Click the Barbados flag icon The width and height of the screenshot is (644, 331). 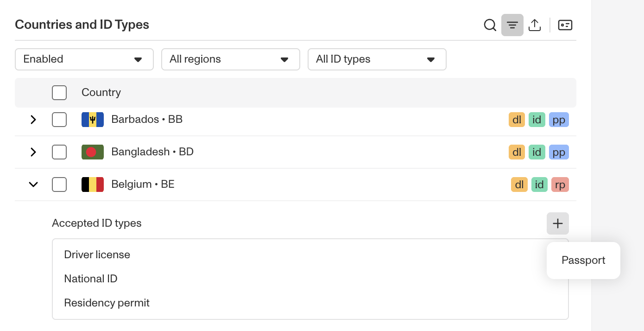[93, 120]
